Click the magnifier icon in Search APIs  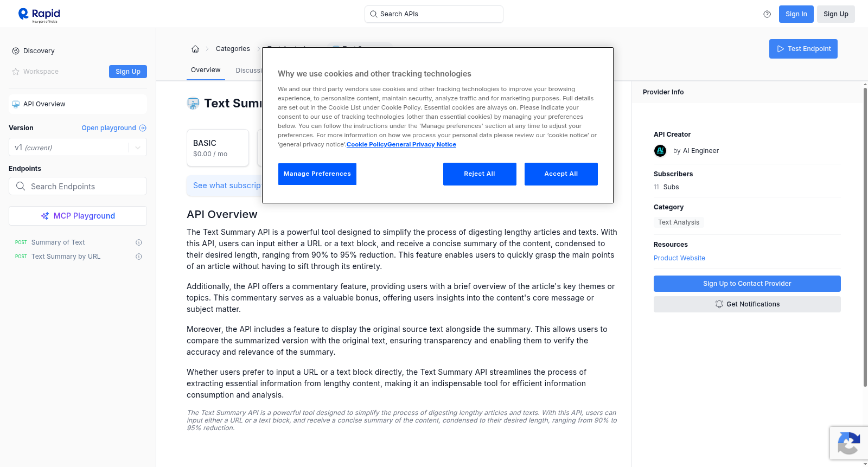tap(373, 14)
